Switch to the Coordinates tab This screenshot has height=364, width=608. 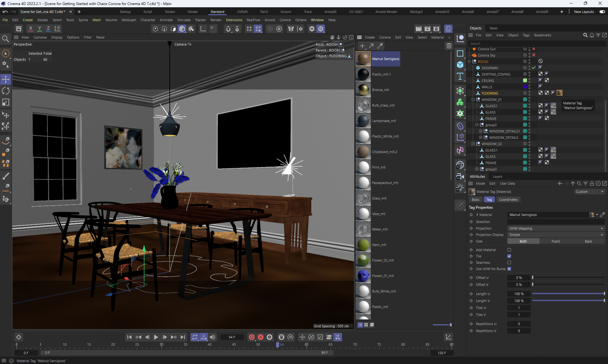tap(508, 200)
